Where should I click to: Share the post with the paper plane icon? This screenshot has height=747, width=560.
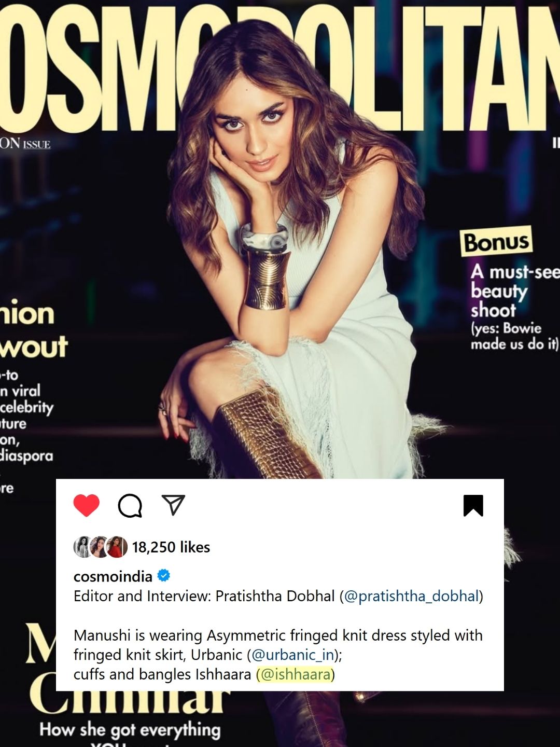pyautogui.click(x=173, y=505)
